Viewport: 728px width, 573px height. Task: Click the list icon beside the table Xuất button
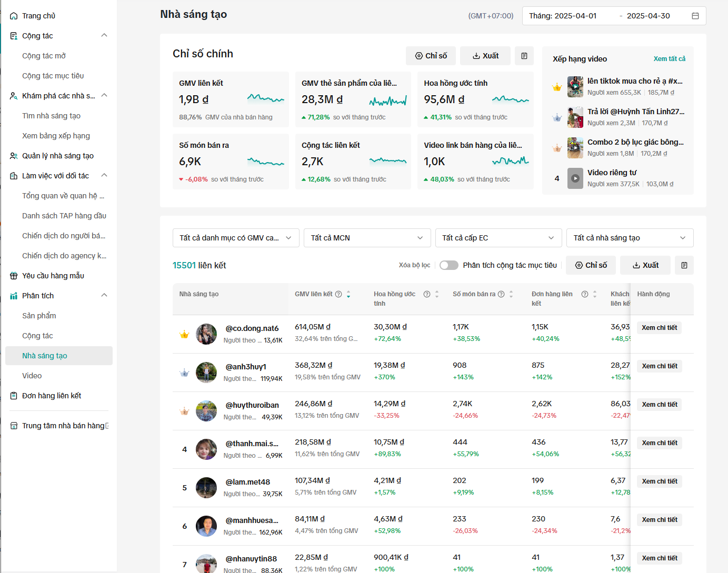[x=684, y=265]
